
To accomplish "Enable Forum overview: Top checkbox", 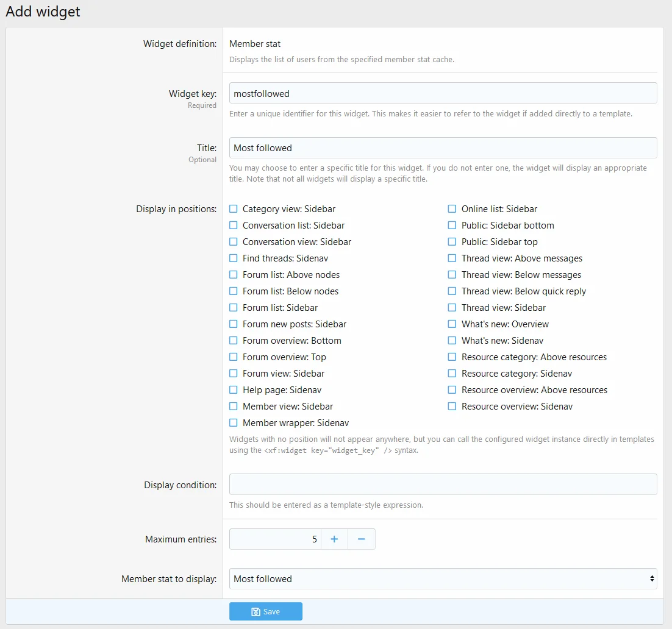I will click(x=234, y=357).
